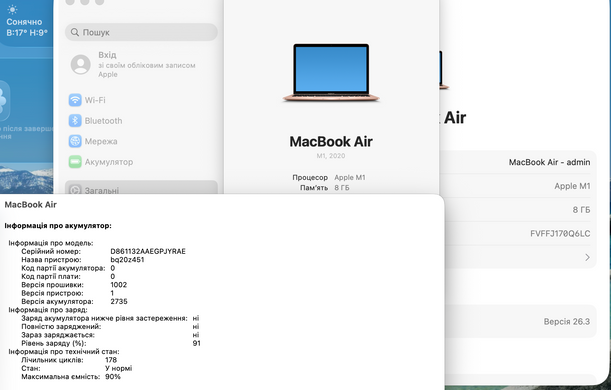Image resolution: width=611 pixels, height=390 pixels.
Task: Click the Повністю заряджений label
Action: [61, 326]
